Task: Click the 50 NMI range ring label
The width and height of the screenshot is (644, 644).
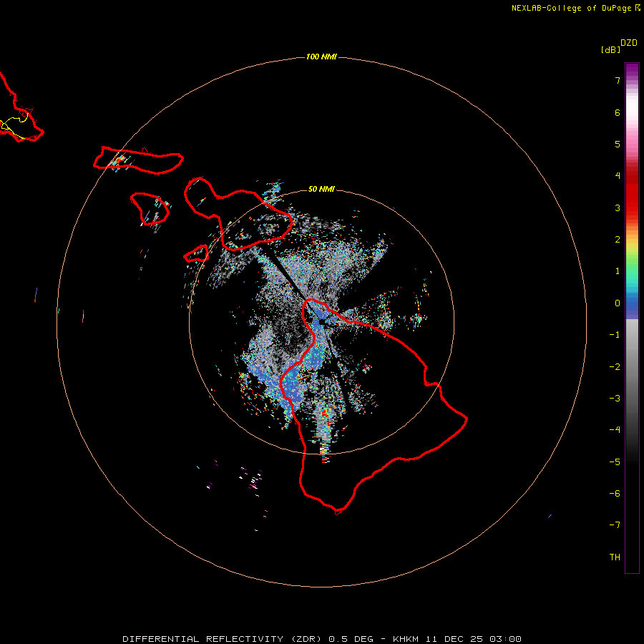Action: [x=321, y=189]
